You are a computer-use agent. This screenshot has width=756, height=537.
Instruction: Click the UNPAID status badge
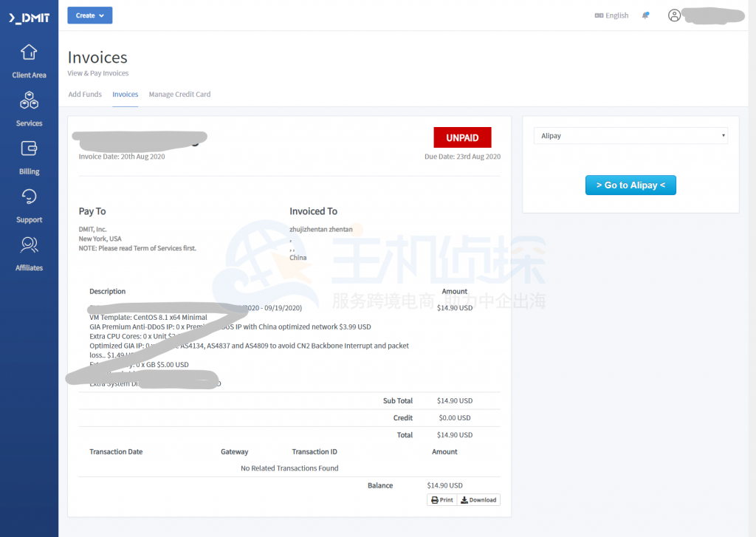coord(462,137)
